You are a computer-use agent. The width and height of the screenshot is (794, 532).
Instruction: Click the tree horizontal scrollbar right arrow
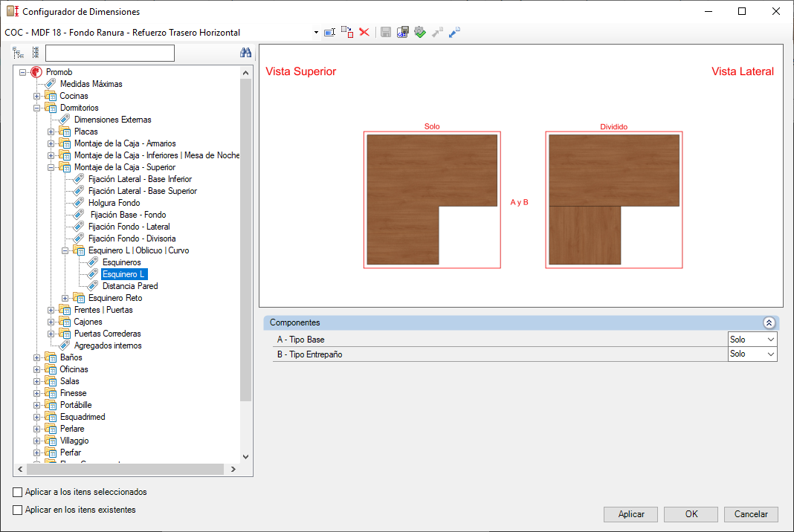pos(233,470)
